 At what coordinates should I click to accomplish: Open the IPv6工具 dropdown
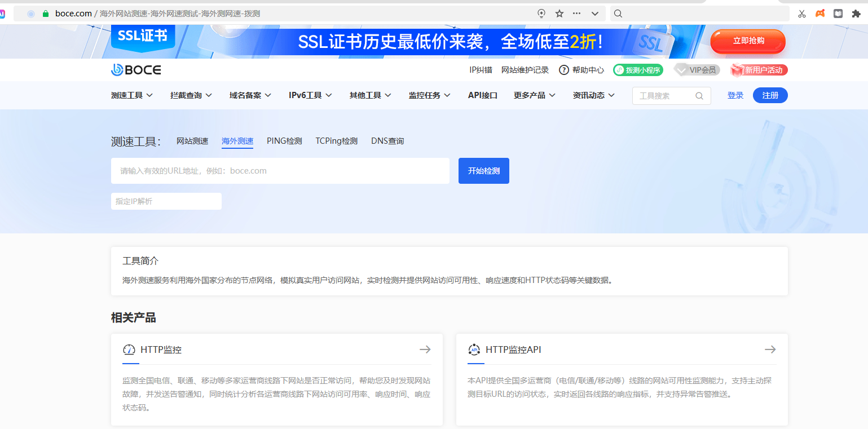pos(310,95)
